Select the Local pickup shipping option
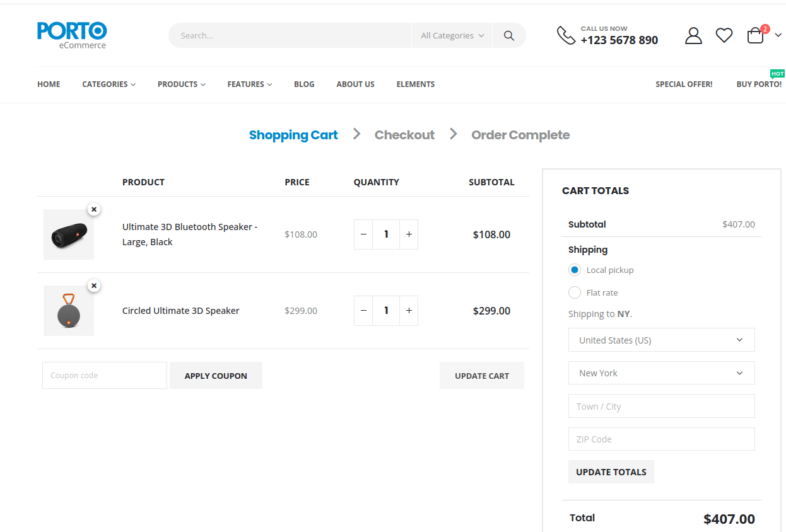The width and height of the screenshot is (786, 532). coord(574,269)
